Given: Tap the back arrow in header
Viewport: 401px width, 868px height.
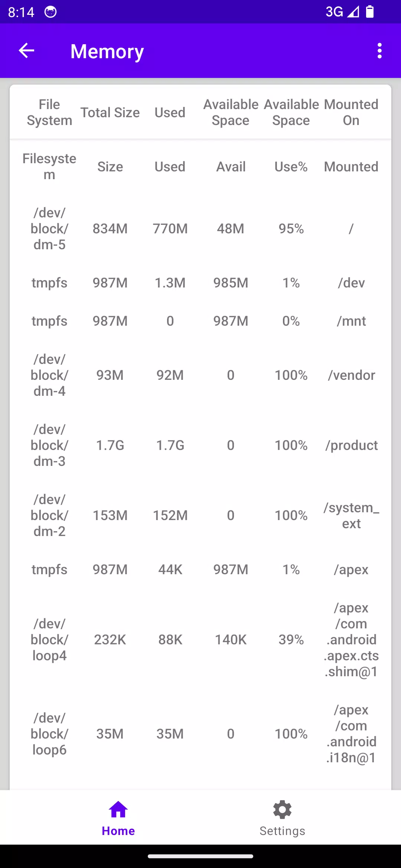Looking at the screenshot, I should (x=26, y=51).
